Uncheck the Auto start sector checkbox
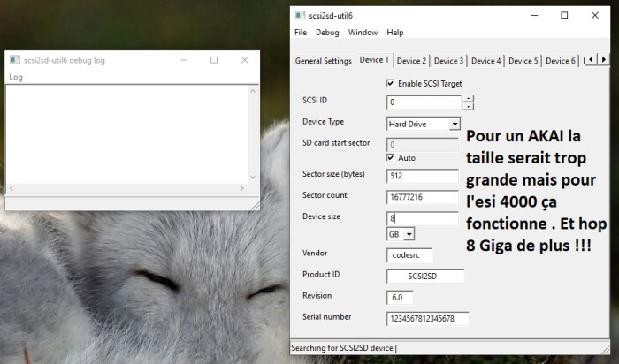The width and height of the screenshot is (619, 364). [390, 157]
